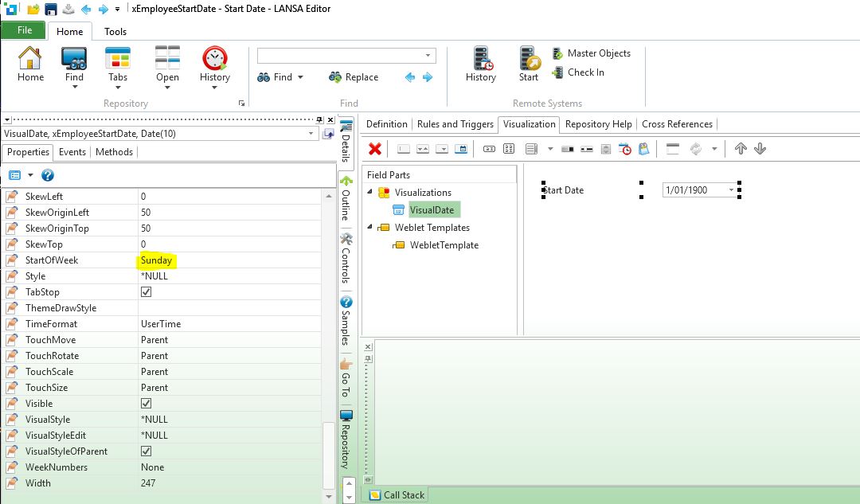Uncheck the Visible property checkbox
Image resolution: width=860 pixels, height=504 pixels.
point(146,404)
